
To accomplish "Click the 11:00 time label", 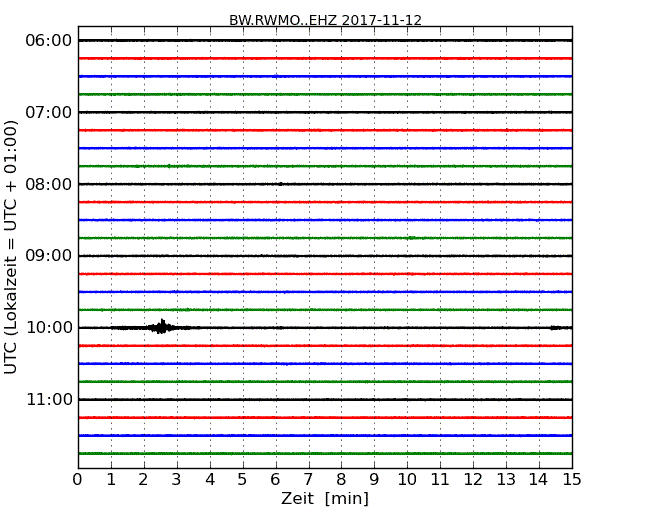I will (49, 399).
